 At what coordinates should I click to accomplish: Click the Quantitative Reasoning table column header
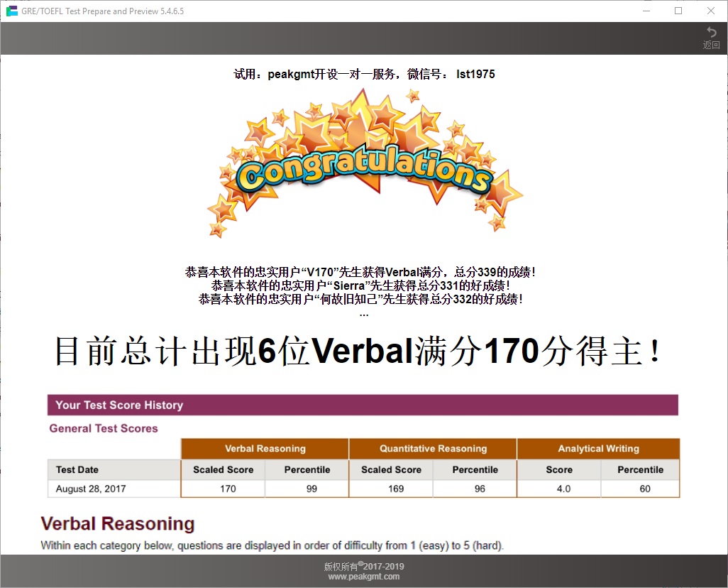[433, 449]
